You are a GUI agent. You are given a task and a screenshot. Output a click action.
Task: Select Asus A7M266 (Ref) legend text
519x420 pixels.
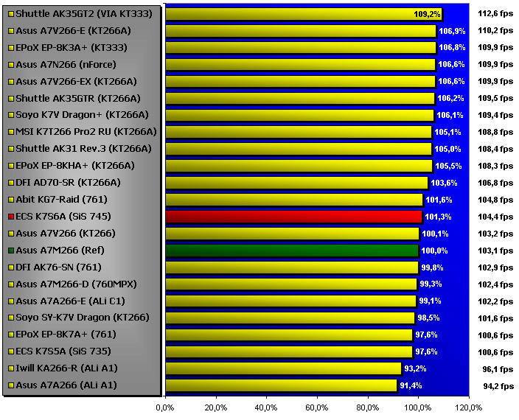(x=60, y=250)
